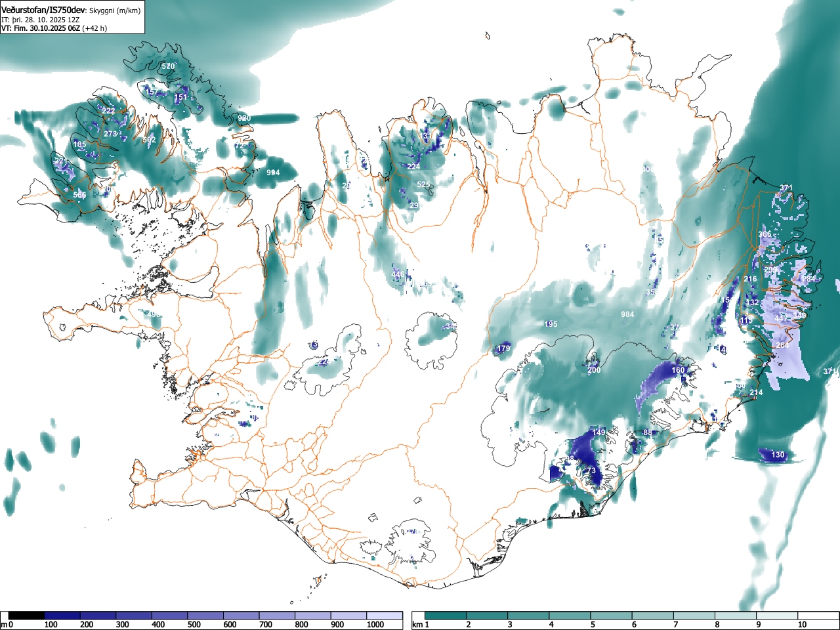Click the '185' visibility value
The image size is (840, 630).
click(x=79, y=144)
